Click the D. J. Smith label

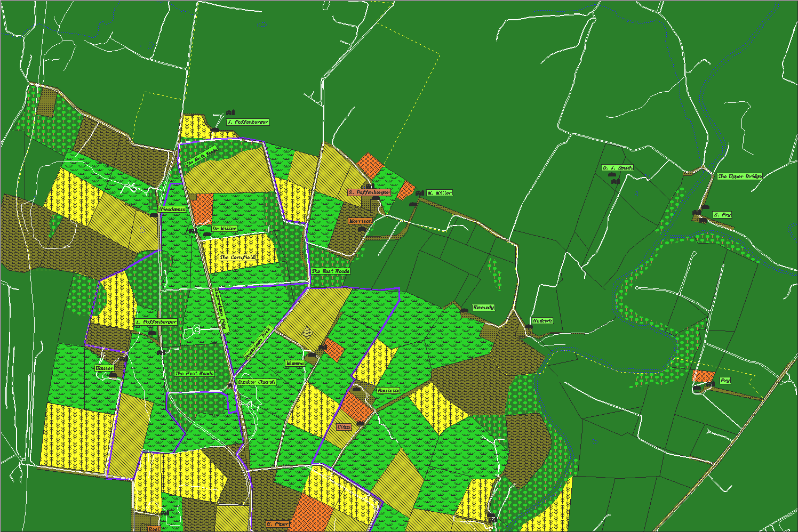click(x=618, y=168)
